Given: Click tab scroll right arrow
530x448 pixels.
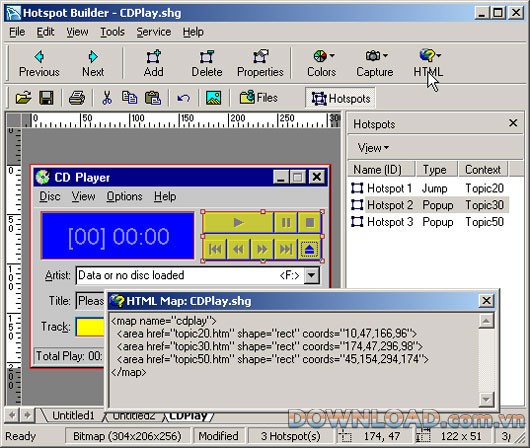Looking at the screenshot, I should pyautogui.click(x=27, y=415).
